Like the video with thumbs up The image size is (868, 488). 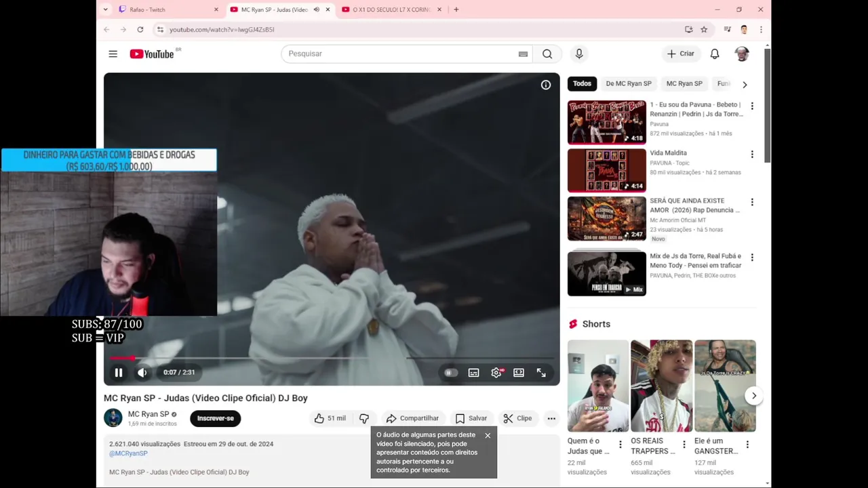point(330,418)
